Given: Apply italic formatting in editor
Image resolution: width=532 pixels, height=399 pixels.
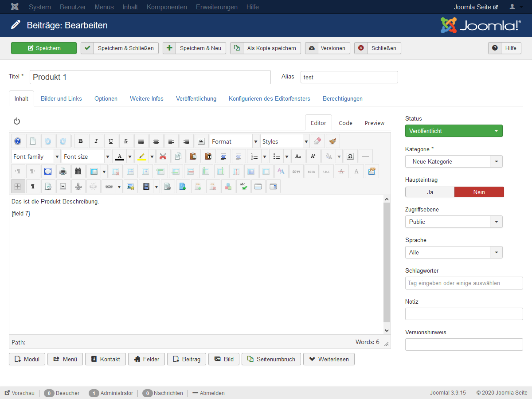Looking at the screenshot, I should [96, 141].
